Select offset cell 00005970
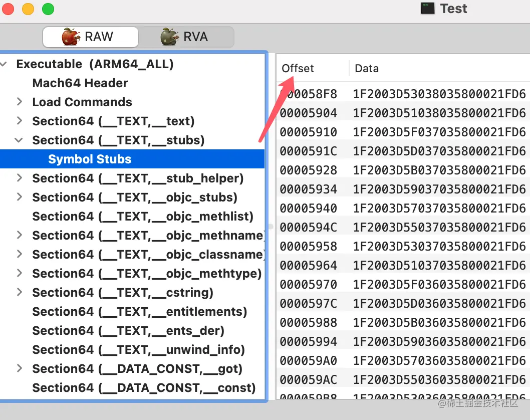Screen dimensions: 530x420 point(308,284)
